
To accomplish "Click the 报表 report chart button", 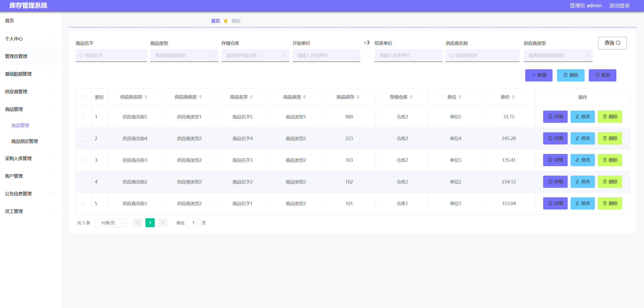I will pyautogui.click(x=602, y=75).
